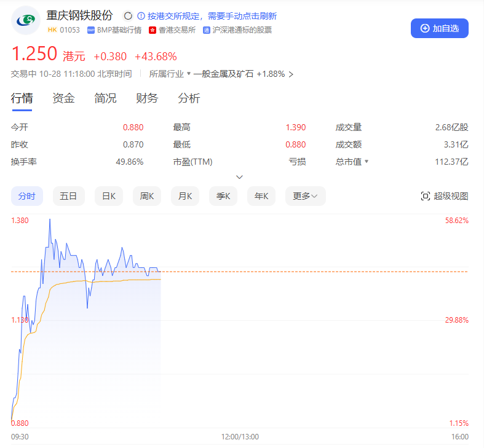The width and height of the screenshot is (484, 448).
Task: Click 成交量 value 2.68亿股
Action: (x=451, y=127)
